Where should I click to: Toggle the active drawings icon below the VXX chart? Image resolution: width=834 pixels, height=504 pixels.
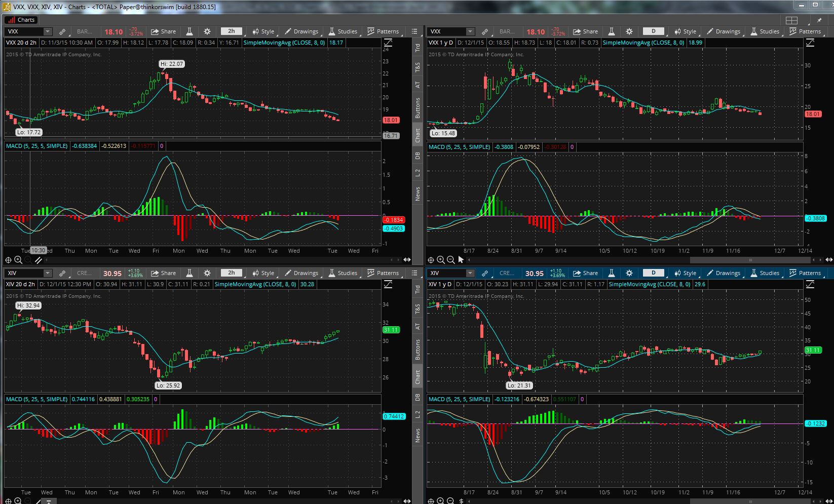tap(39, 260)
